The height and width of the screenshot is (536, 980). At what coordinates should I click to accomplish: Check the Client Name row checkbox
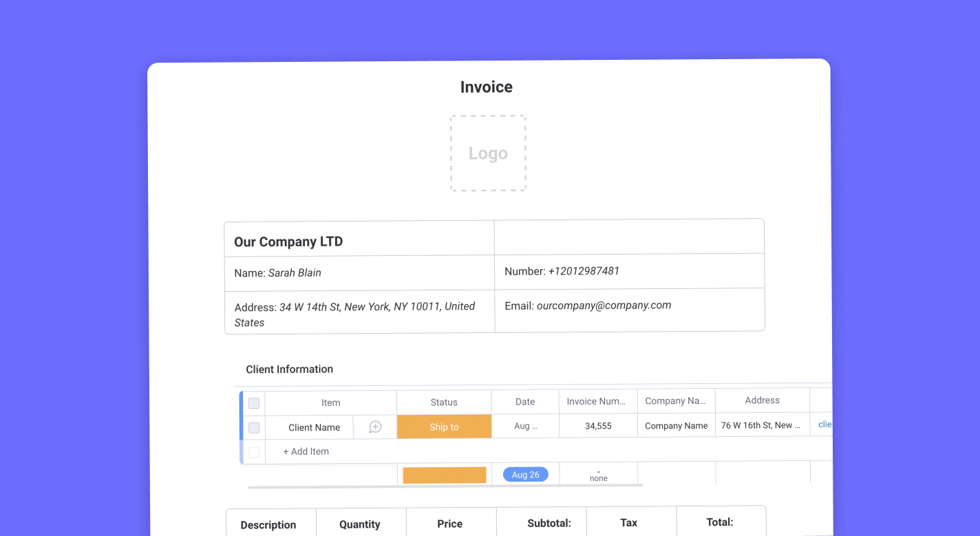click(253, 427)
